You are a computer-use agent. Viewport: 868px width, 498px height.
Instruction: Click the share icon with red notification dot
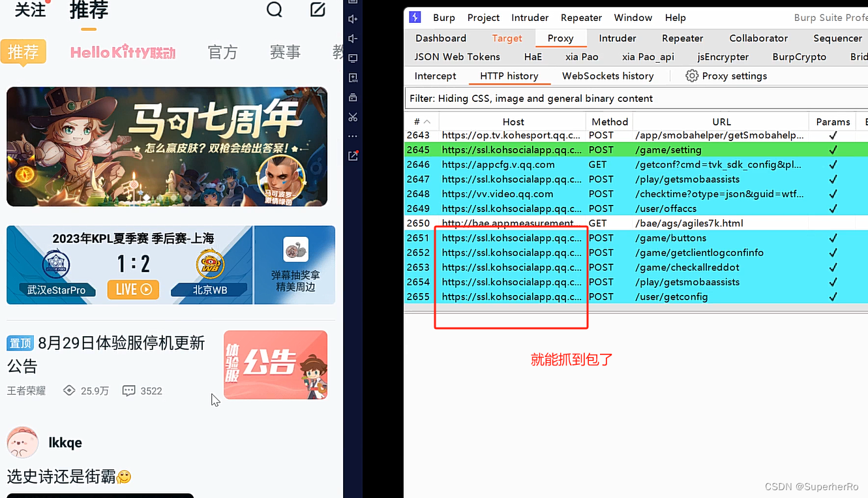pos(353,156)
